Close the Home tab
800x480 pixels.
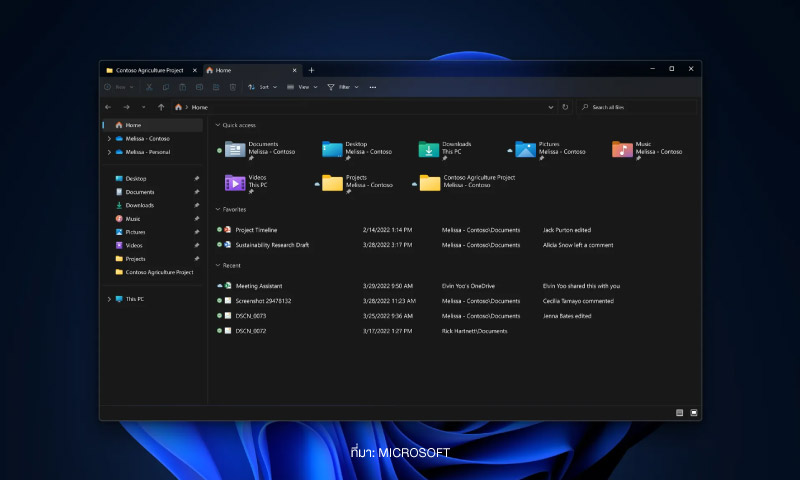294,70
